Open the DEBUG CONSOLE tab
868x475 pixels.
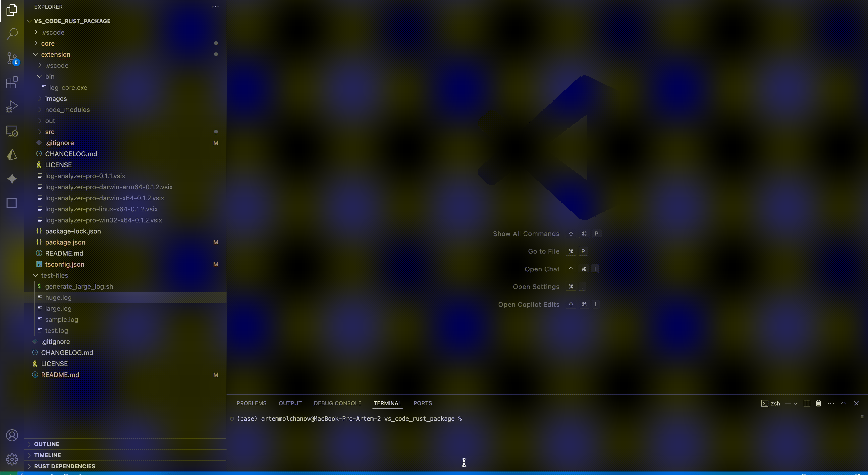pyautogui.click(x=337, y=403)
